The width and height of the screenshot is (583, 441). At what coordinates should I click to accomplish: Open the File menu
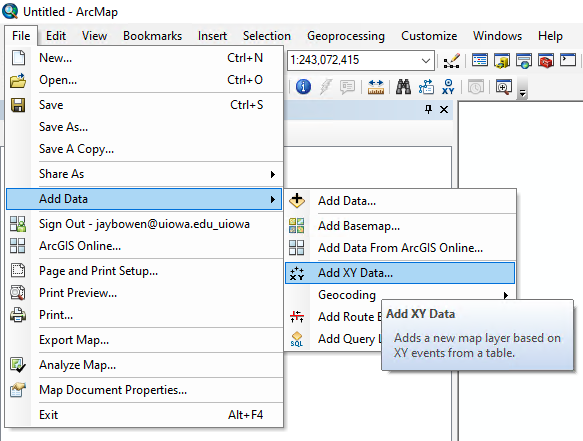point(21,36)
